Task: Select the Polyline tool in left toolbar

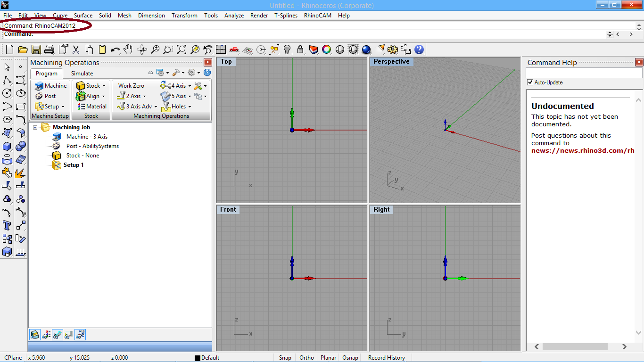Action: tap(7, 80)
